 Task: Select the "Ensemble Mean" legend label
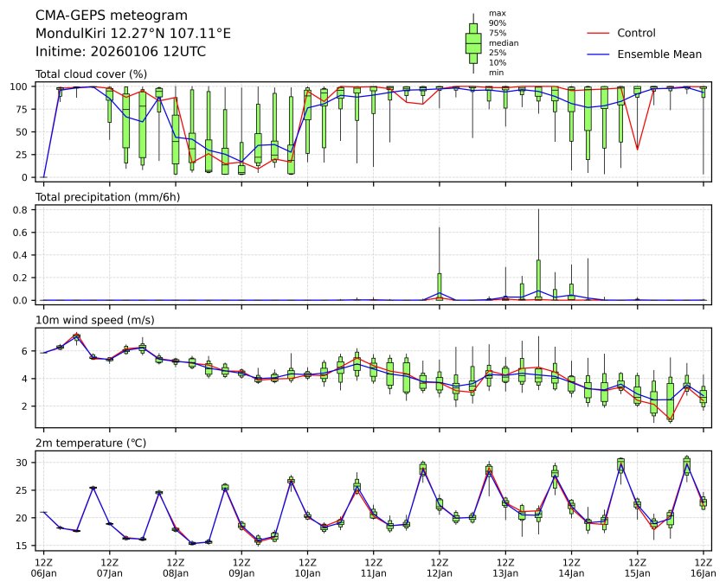[659, 54]
